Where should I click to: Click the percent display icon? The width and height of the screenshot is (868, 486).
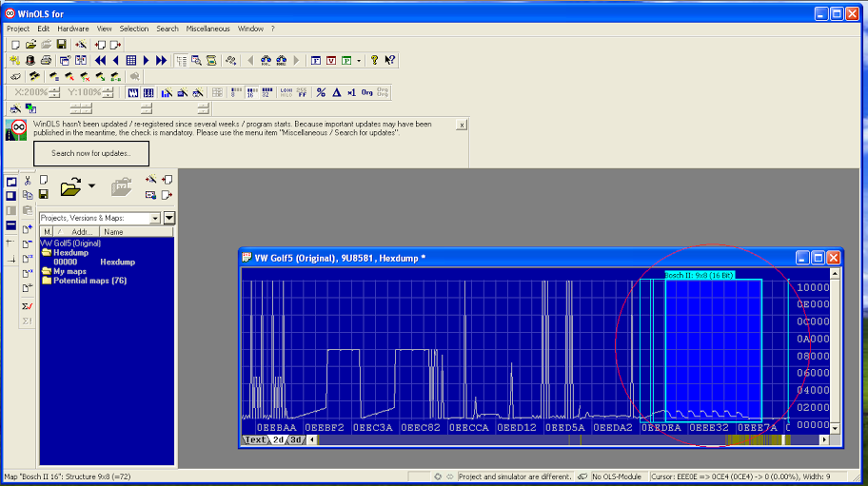(321, 92)
